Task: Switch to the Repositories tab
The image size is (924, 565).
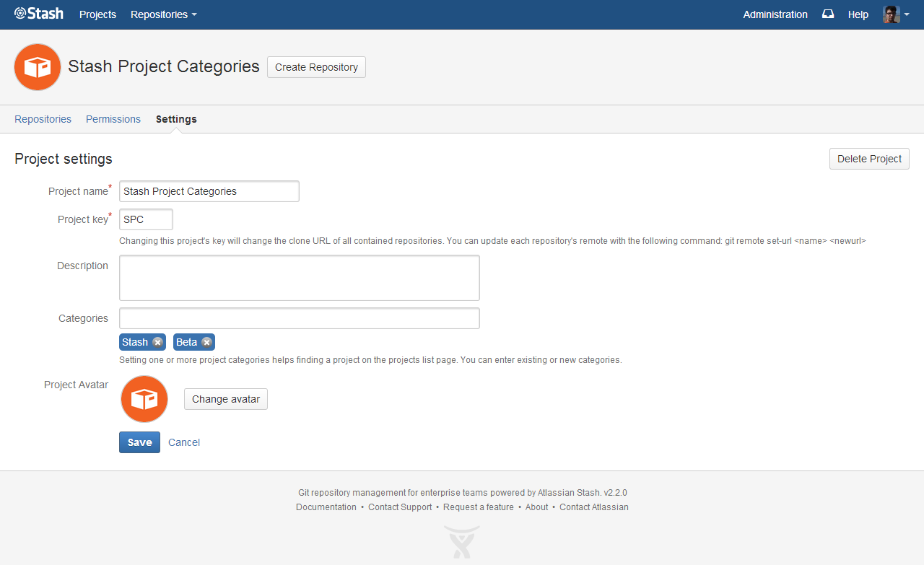Action: (43, 119)
